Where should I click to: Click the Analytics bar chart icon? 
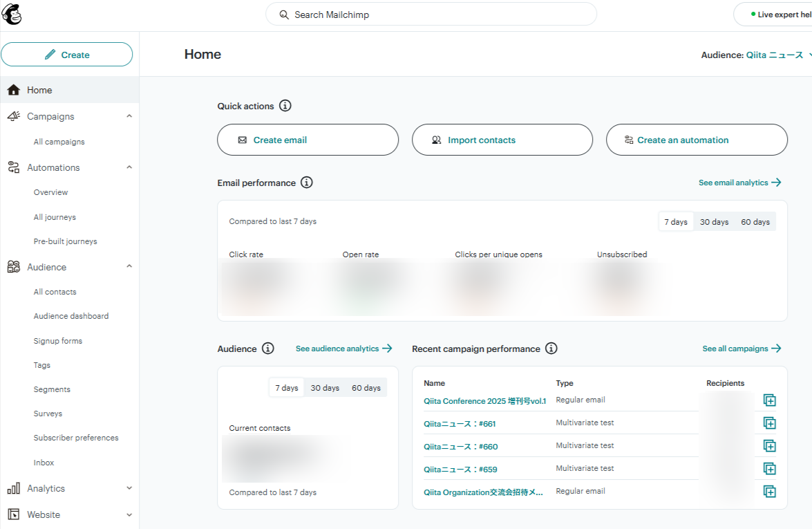(x=13, y=488)
